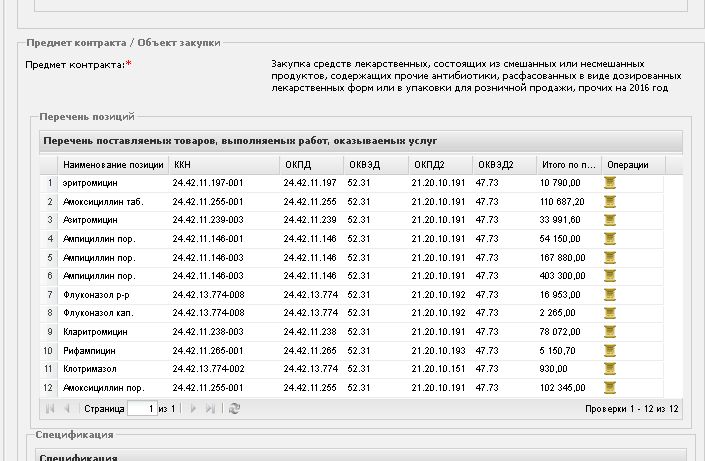Click total amount 78 072,00
The image size is (705, 461).
(560, 332)
